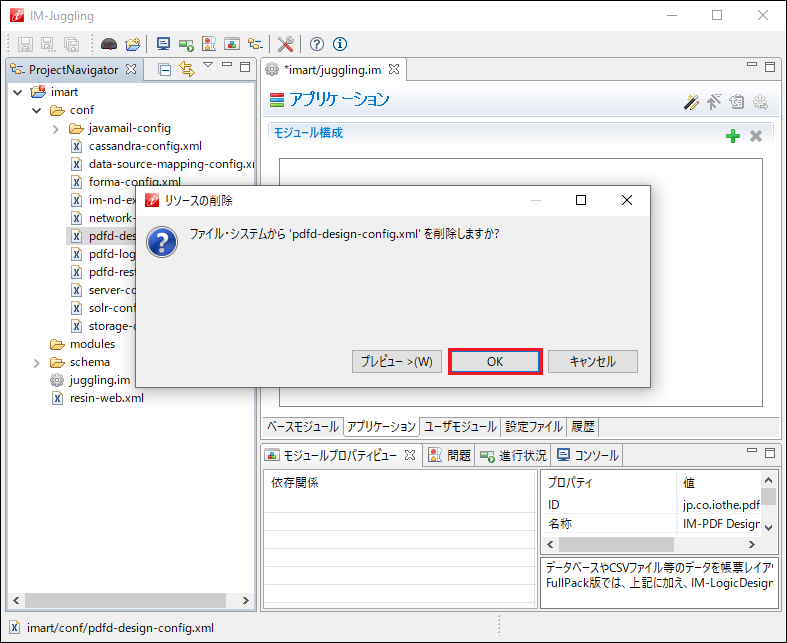The width and height of the screenshot is (787, 643).
Task: Minimize the property view panel
Action: pyautogui.click(x=752, y=450)
